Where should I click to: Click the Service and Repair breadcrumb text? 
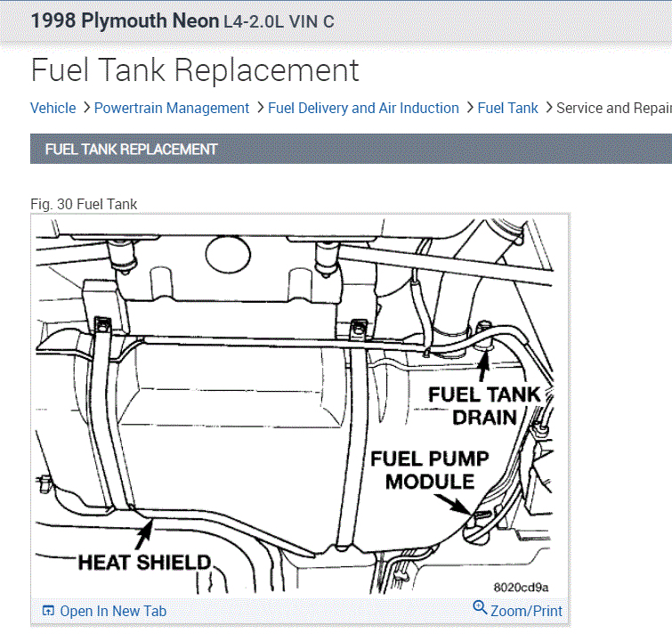coord(614,108)
